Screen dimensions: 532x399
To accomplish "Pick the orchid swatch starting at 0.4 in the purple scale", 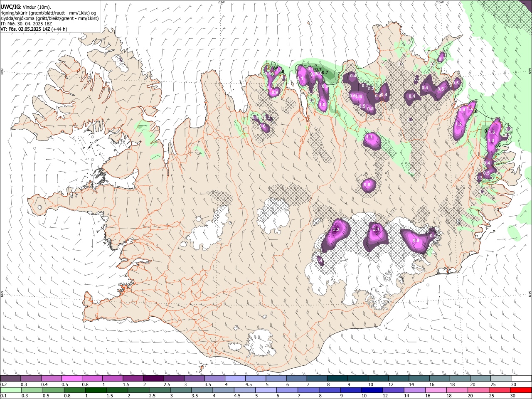I will 51,379.
